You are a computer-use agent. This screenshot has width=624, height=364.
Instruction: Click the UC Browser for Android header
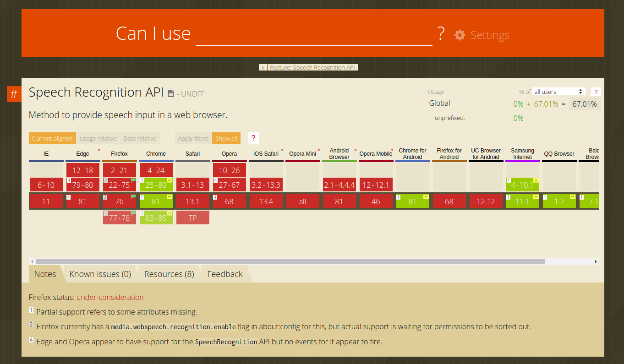486,154
